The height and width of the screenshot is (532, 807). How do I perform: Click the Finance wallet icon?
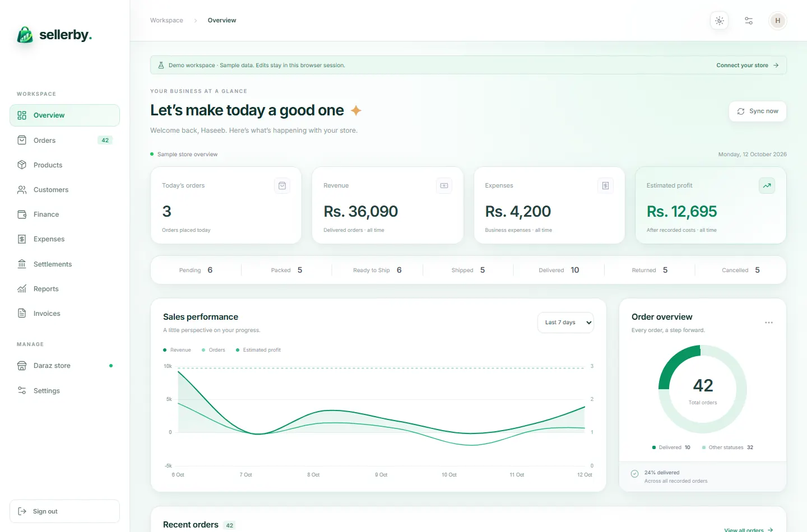22,214
